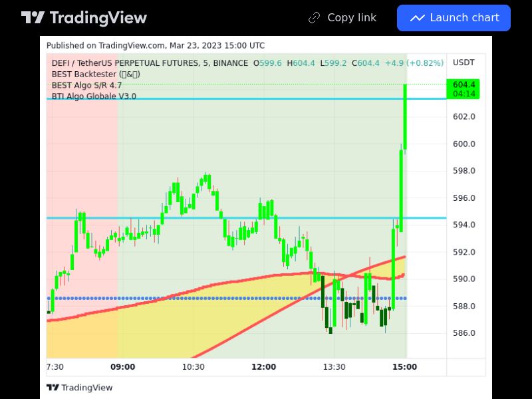Click the 12:00 time axis label
Image resolution: width=532 pixels, height=399 pixels.
[x=263, y=367]
